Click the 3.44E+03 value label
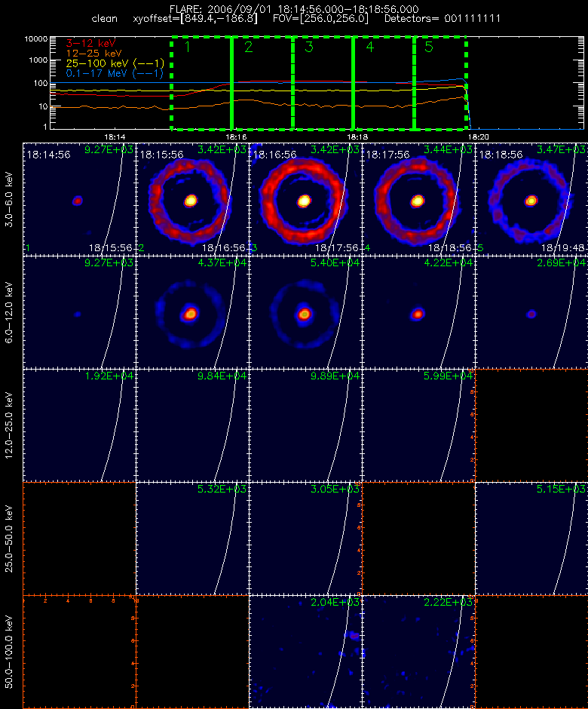This screenshot has height=709, width=588. pyautogui.click(x=448, y=149)
